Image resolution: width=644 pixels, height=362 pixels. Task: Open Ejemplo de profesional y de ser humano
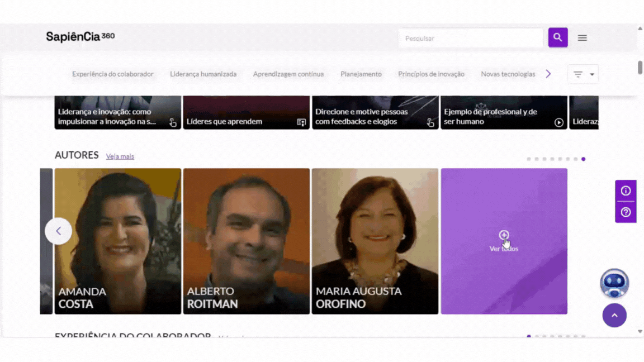click(x=504, y=112)
